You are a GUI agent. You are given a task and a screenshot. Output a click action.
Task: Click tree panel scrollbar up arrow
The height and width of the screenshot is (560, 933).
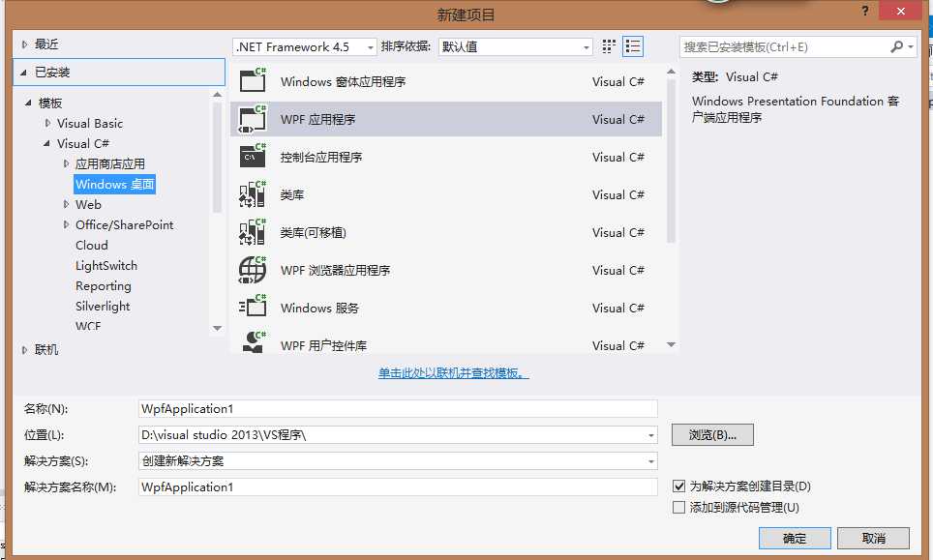coord(217,95)
